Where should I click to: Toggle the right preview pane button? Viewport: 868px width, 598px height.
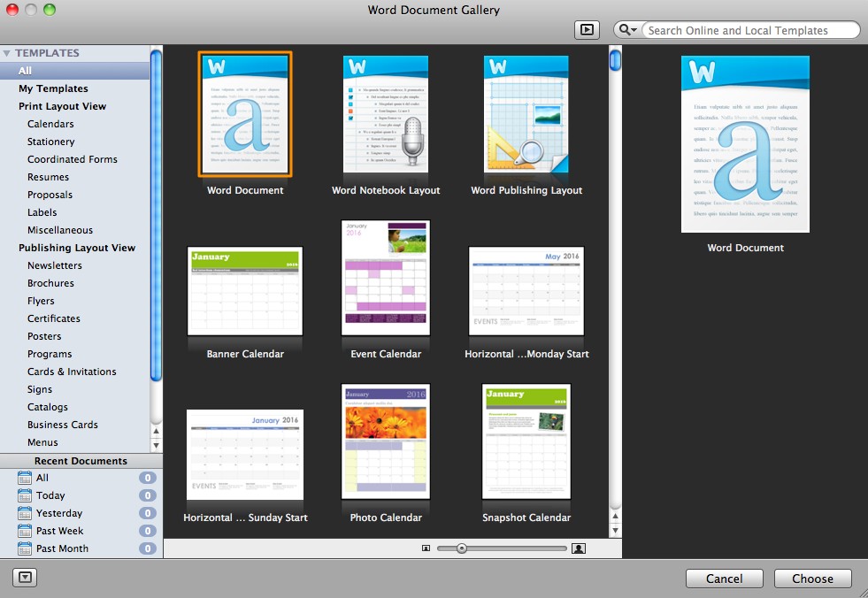(x=586, y=30)
